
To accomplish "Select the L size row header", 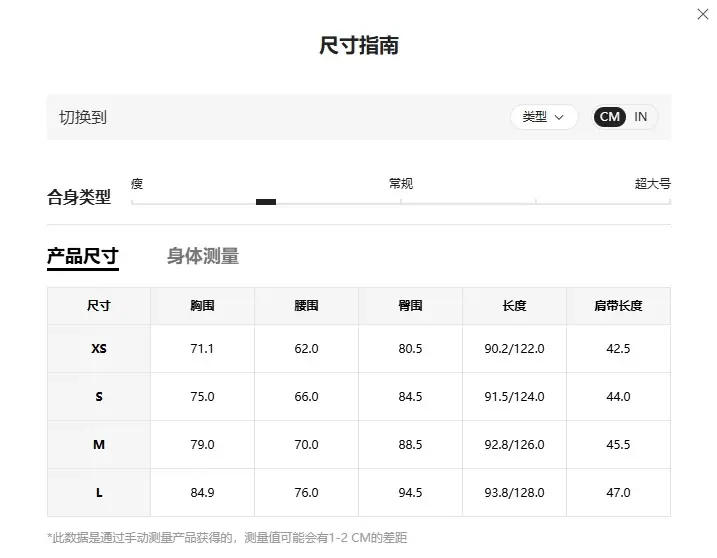I will click(x=99, y=493).
